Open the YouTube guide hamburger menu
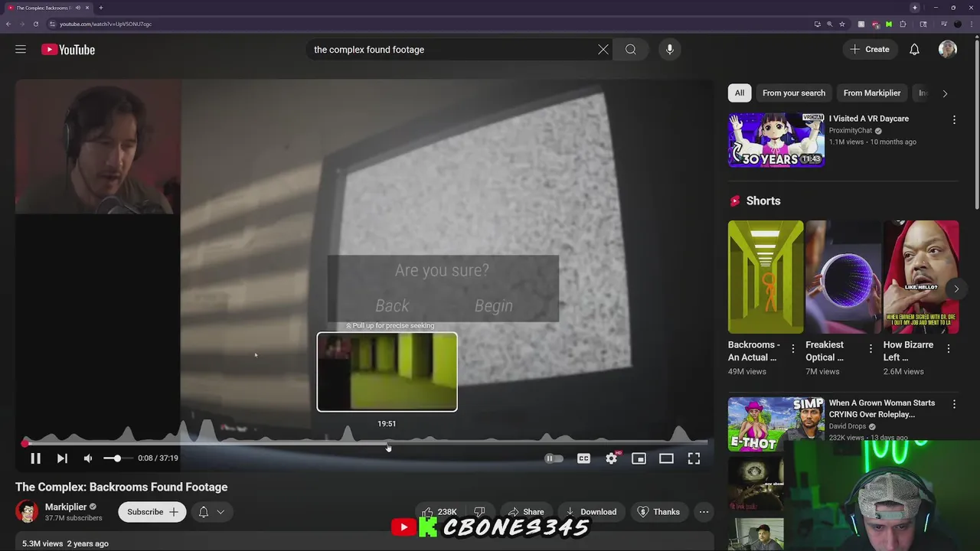This screenshot has height=551, width=980. pos(21,49)
